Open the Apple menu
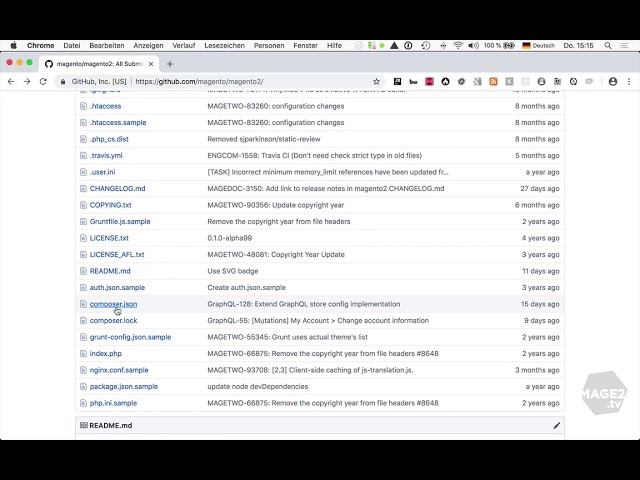Screen dimensions: 640x480 click(13, 45)
